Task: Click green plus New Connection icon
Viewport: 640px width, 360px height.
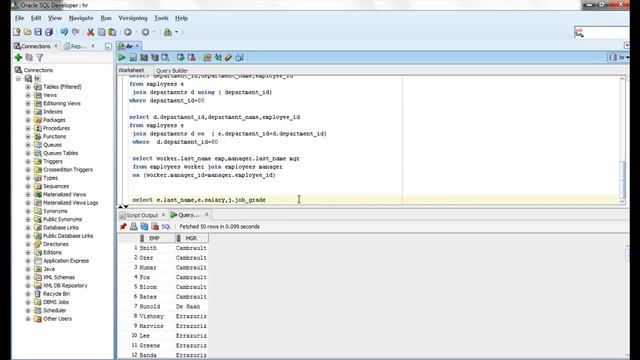Action: (x=18, y=58)
